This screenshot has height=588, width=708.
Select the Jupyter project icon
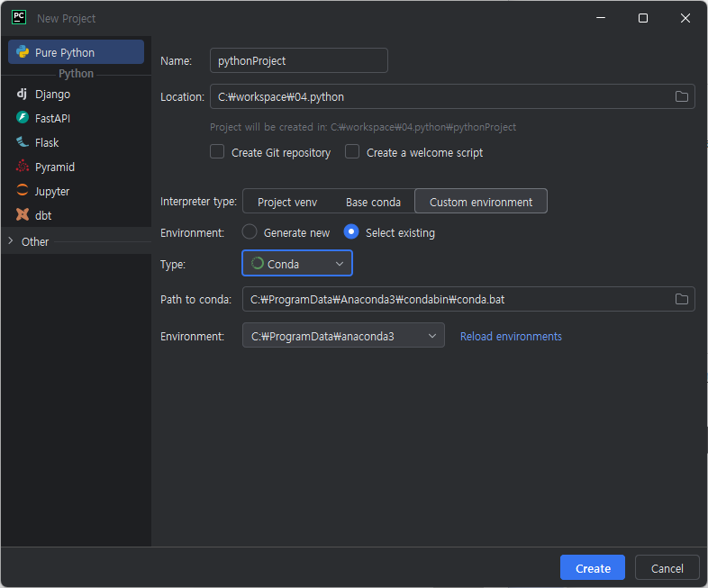[23, 190]
